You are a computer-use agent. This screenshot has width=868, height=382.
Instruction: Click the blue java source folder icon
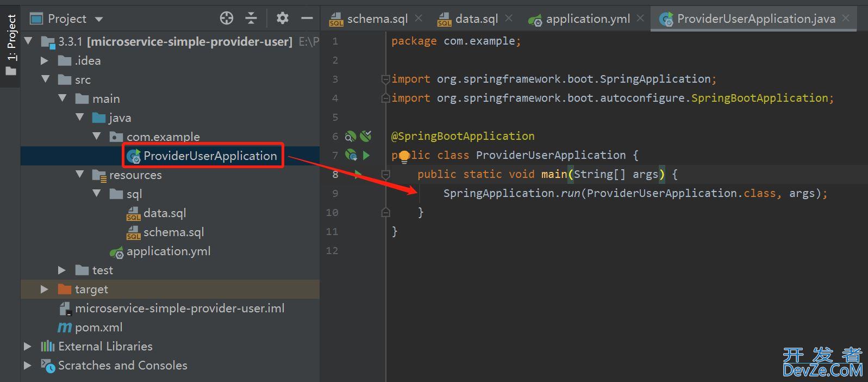coord(99,118)
